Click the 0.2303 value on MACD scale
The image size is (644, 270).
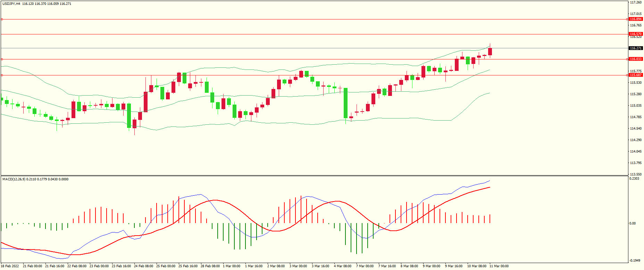634,179
